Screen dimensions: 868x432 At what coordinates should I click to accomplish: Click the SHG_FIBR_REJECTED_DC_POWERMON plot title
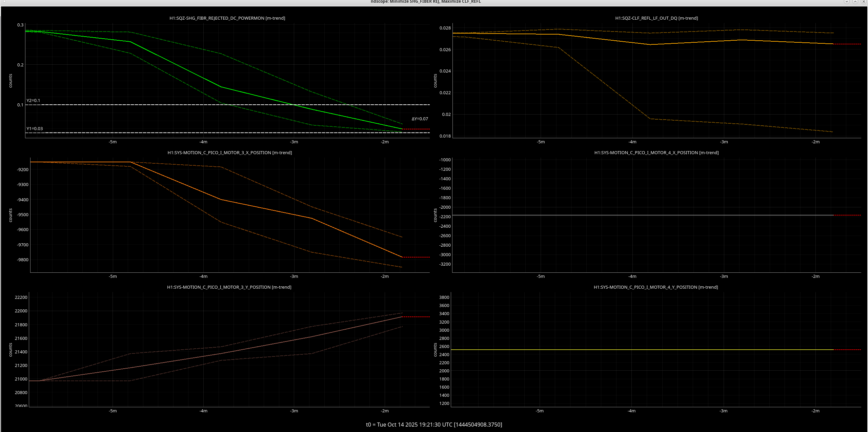click(227, 18)
